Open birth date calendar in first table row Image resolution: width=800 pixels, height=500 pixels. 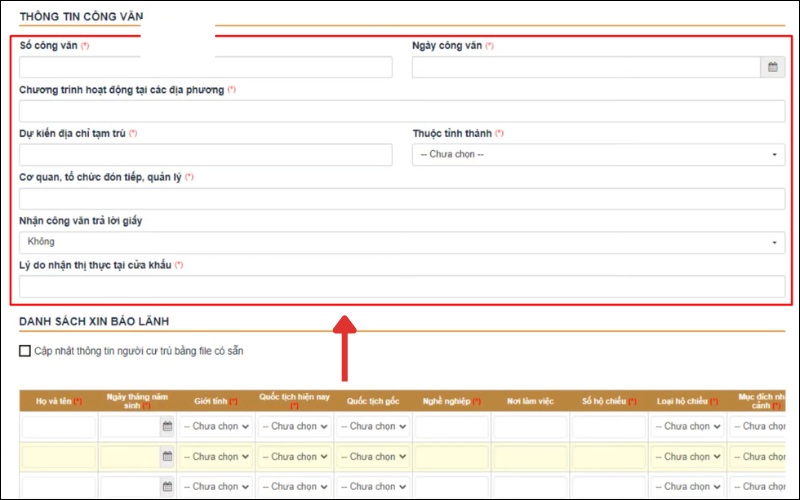pos(167,427)
